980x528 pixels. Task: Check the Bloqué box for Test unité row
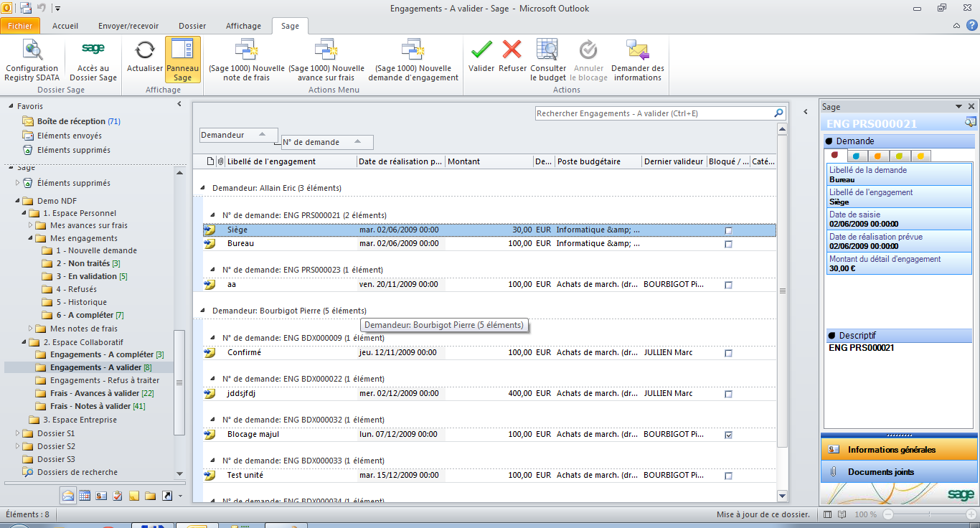coord(728,476)
